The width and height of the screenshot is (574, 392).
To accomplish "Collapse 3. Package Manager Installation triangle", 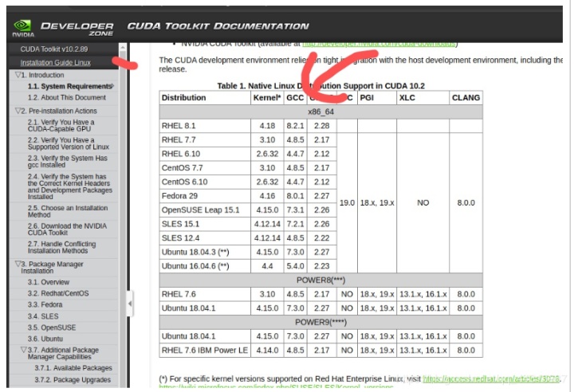I will (18, 264).
